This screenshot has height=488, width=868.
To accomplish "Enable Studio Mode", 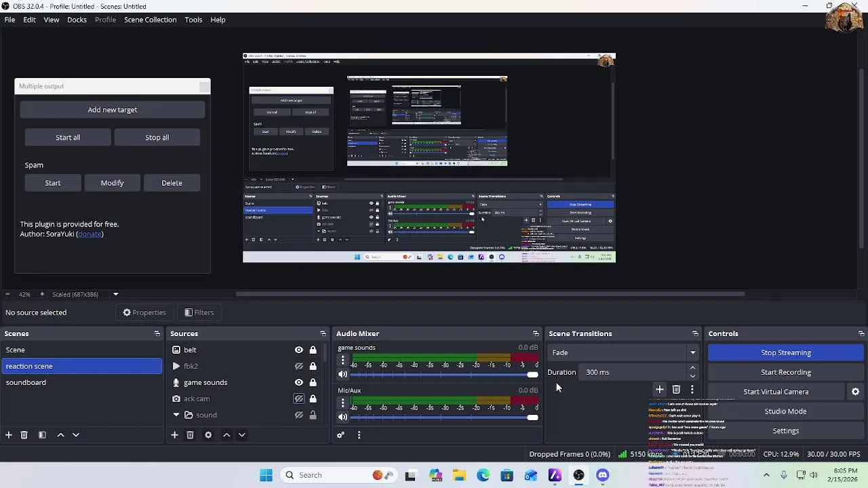I will pyautogui.click(x=786, y=411).
